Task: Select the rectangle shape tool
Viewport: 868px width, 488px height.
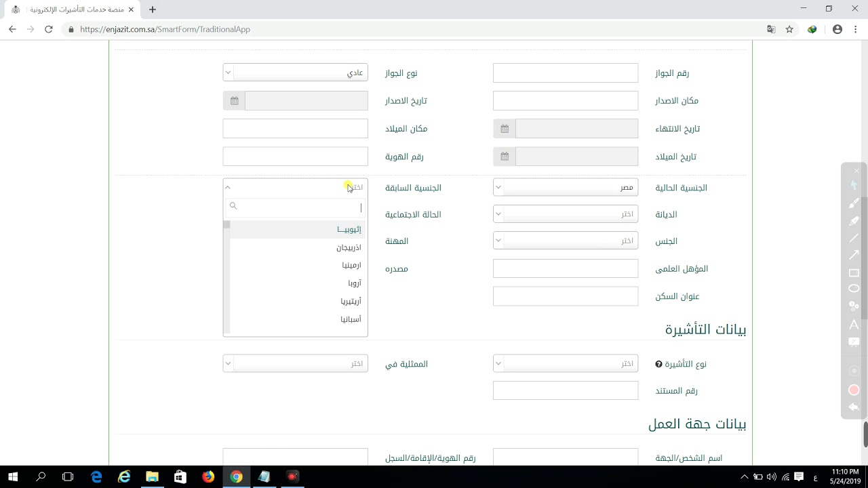Action: pyautogui.click(x=854, y=272)
